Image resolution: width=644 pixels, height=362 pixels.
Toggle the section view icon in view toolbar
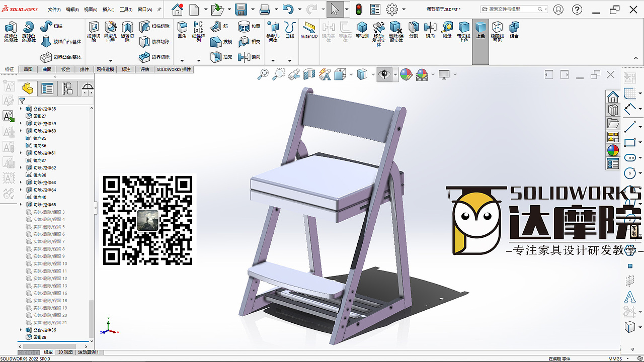pos(309,75)
